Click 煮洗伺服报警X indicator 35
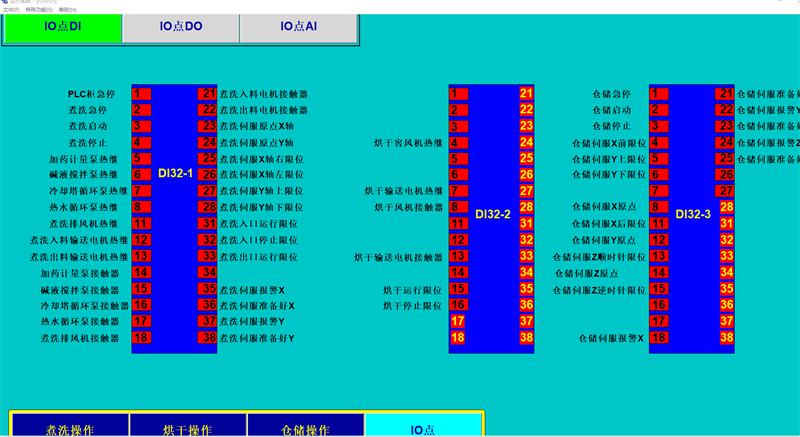The width and height of the screenshot is (800, 437). tap(208, 289)
